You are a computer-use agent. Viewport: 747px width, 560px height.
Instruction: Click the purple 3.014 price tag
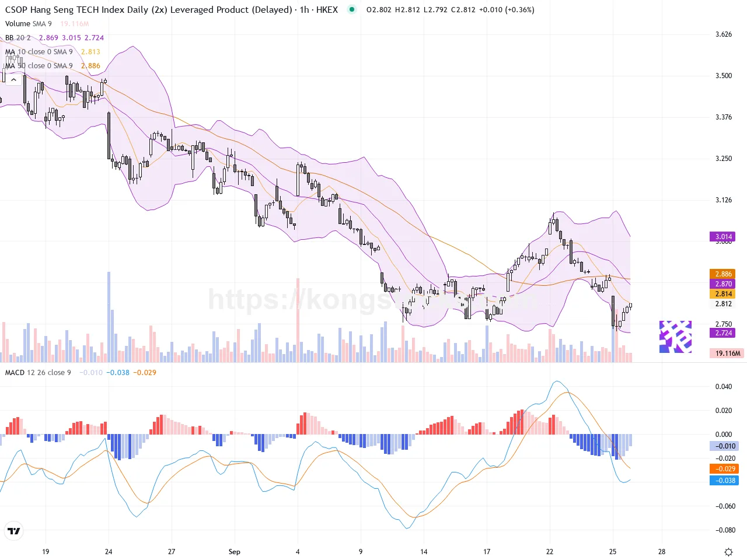(722, 237)
